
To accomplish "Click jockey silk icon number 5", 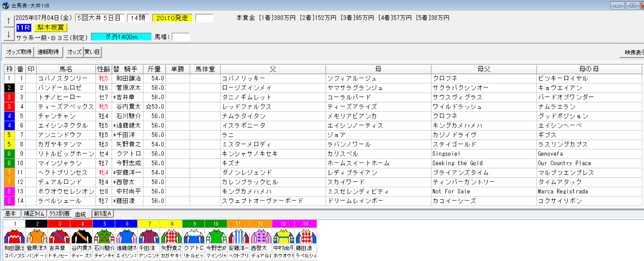I will click(104, 237).
